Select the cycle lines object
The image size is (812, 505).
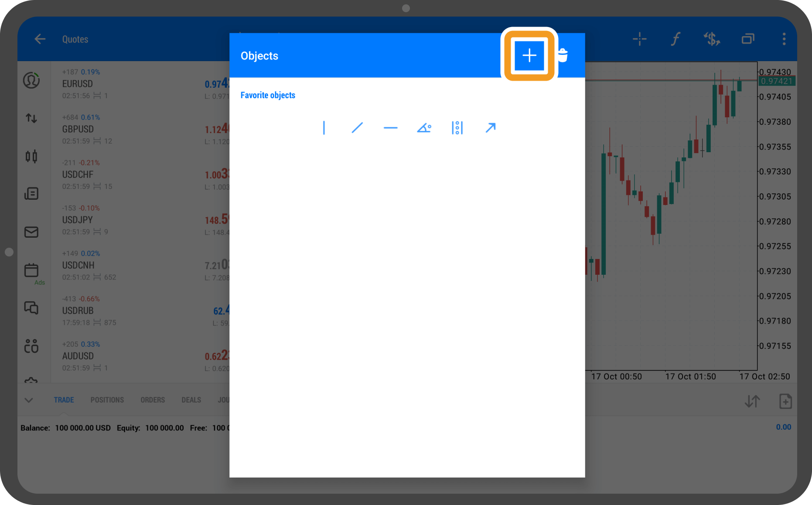457,128
